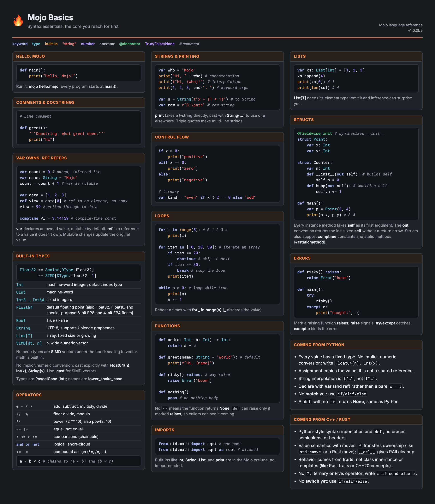
Task: Click the 'elif x == 0:' line
Action: (x=172, y=163)
